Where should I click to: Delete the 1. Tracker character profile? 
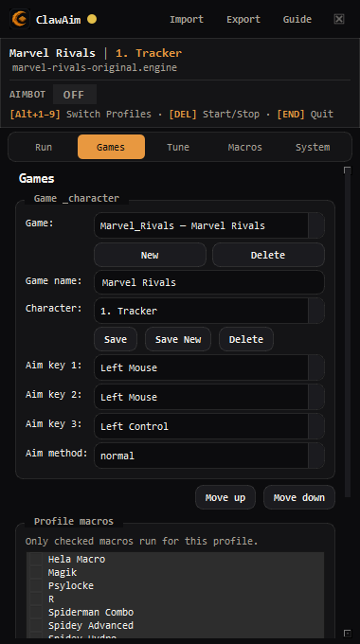coord(246,339)
